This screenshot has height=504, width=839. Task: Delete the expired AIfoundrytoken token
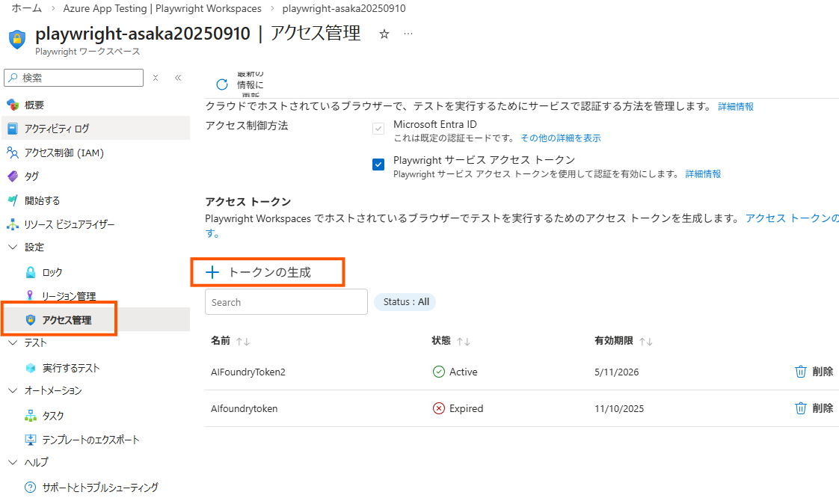[814, 408]
